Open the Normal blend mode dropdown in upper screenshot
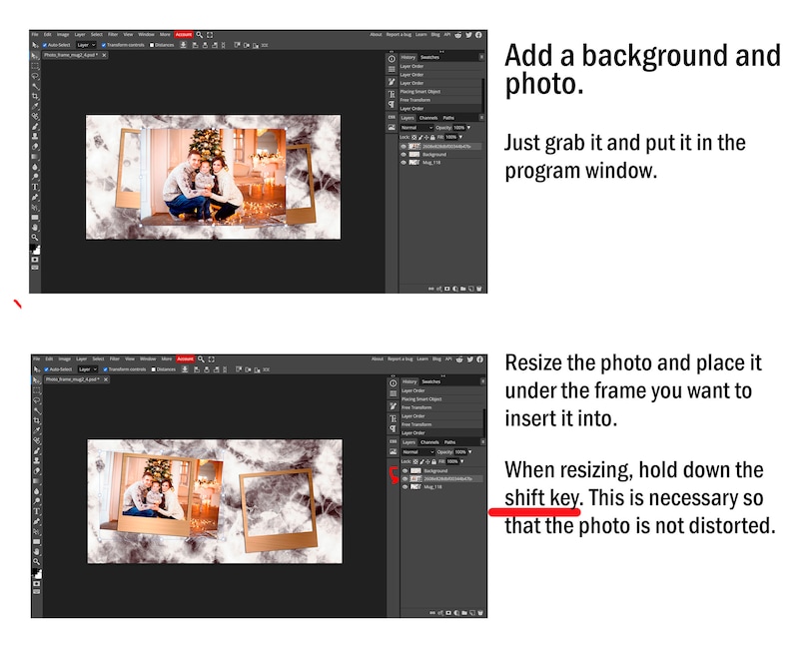Screen dimensions: 793x672 [x=416, y=128]
